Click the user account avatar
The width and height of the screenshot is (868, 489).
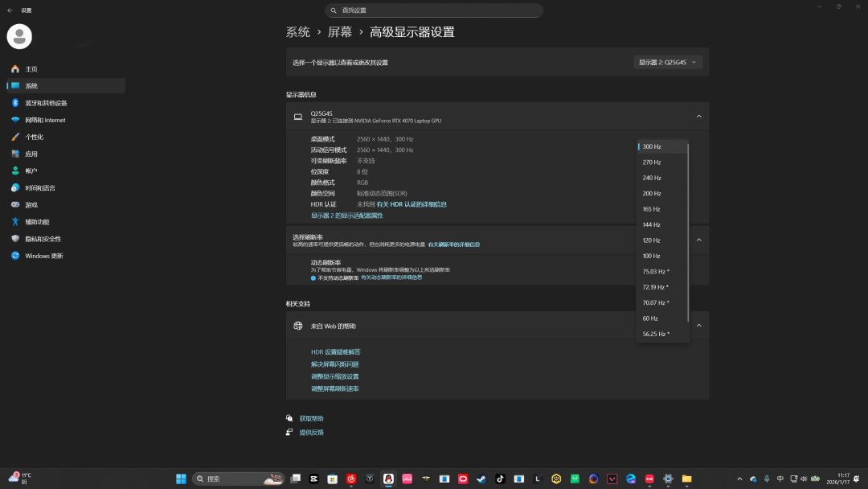19,36
